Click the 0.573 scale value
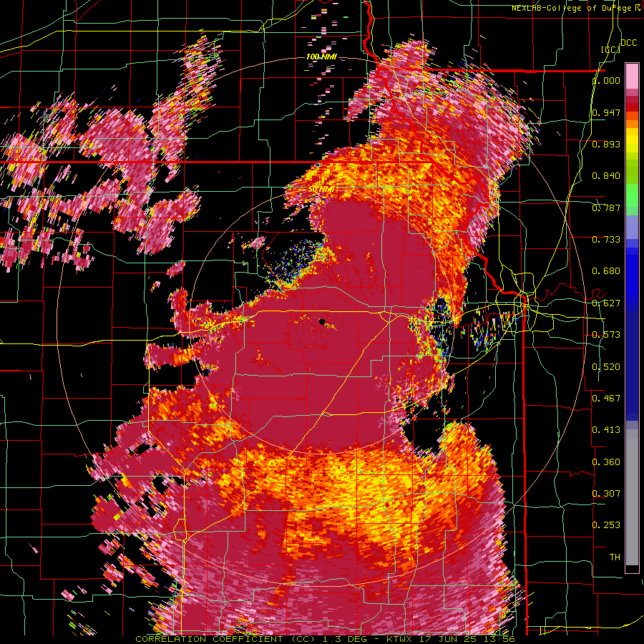644x644 pixels. coord(606,335)
